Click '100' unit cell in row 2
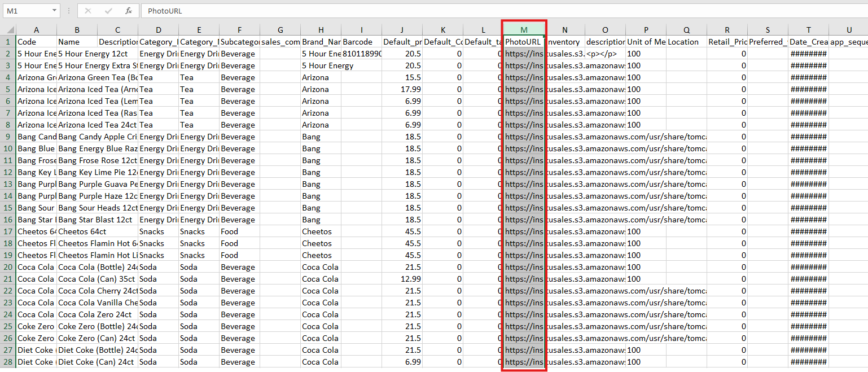This screenshot has height=372, width=868. click(646, 54)
